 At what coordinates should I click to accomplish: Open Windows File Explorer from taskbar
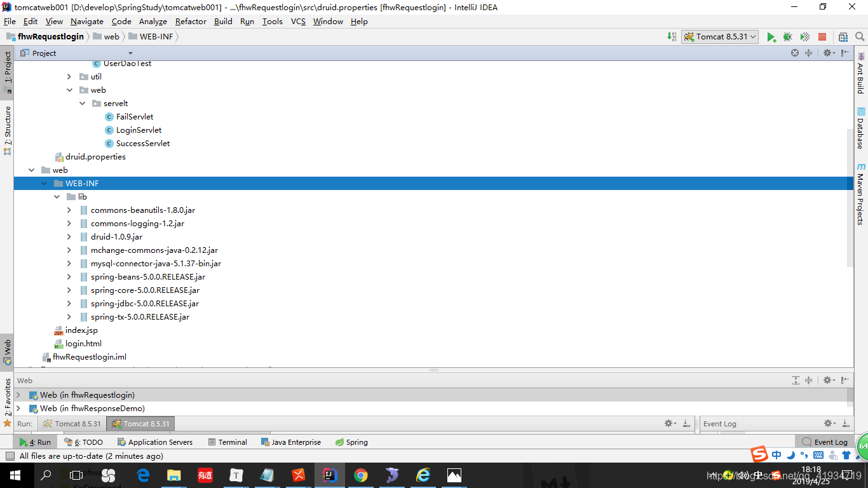pyautogui.click(x=173, y=475)
